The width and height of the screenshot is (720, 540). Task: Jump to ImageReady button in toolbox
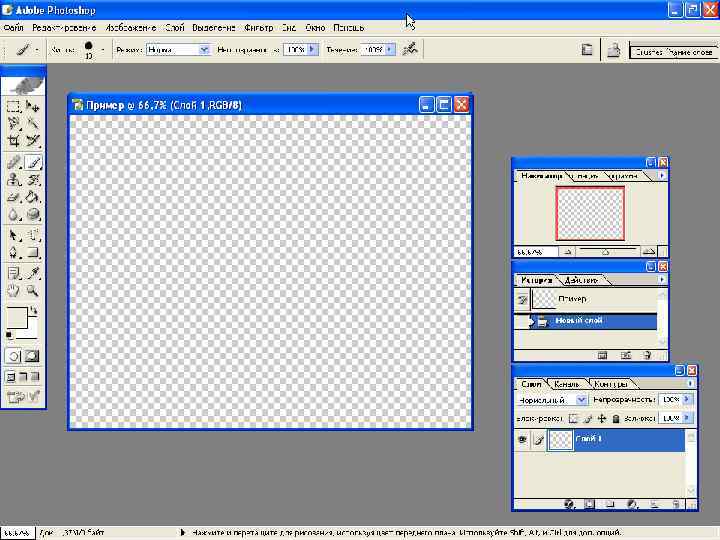(x=23, y=396)
